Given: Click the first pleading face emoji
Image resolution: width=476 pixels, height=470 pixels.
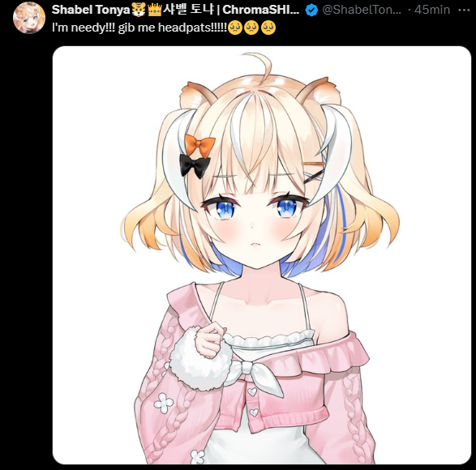Looking at the screenshot, I should (x=235, y=28).
